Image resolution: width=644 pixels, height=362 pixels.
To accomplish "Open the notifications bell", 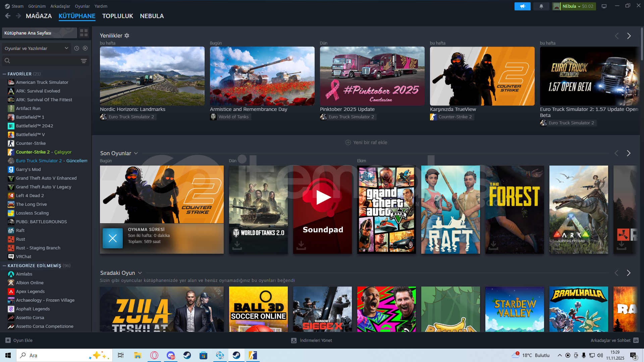I will point(541,6).
